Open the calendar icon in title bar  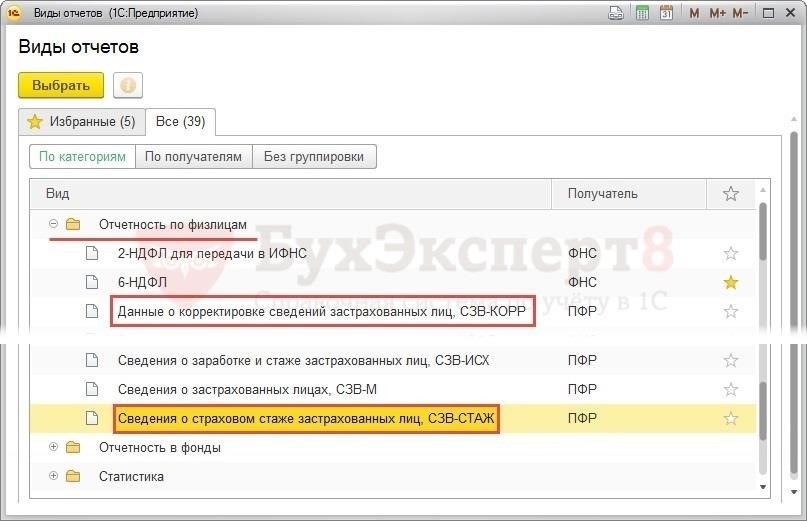pos(666,13)
